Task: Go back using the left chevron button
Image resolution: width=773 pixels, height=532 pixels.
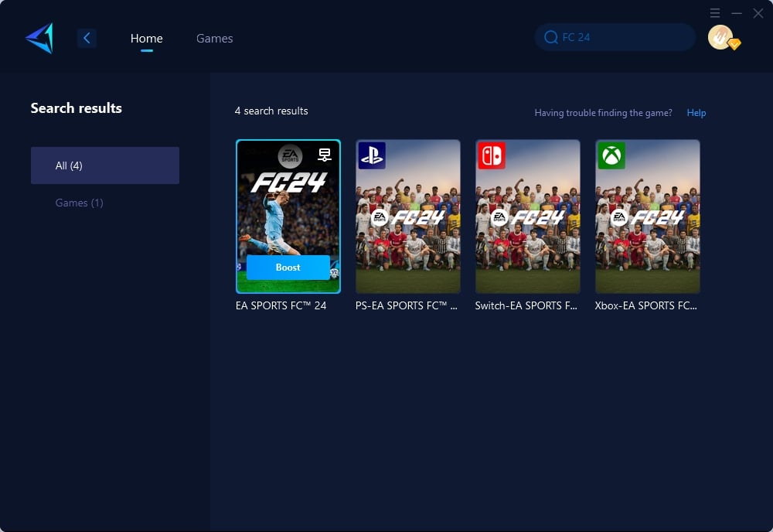Action: click(87, 38)
